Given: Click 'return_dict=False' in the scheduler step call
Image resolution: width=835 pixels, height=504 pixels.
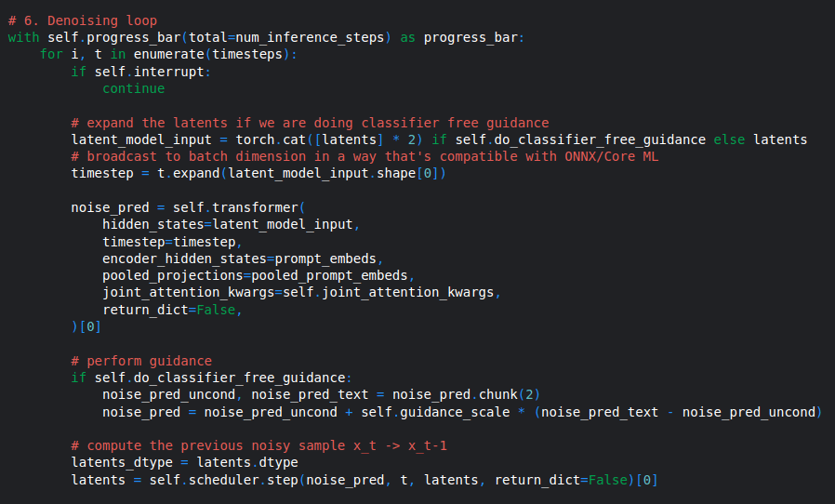Looking at the screenshot, I should (x=561, y=480).
